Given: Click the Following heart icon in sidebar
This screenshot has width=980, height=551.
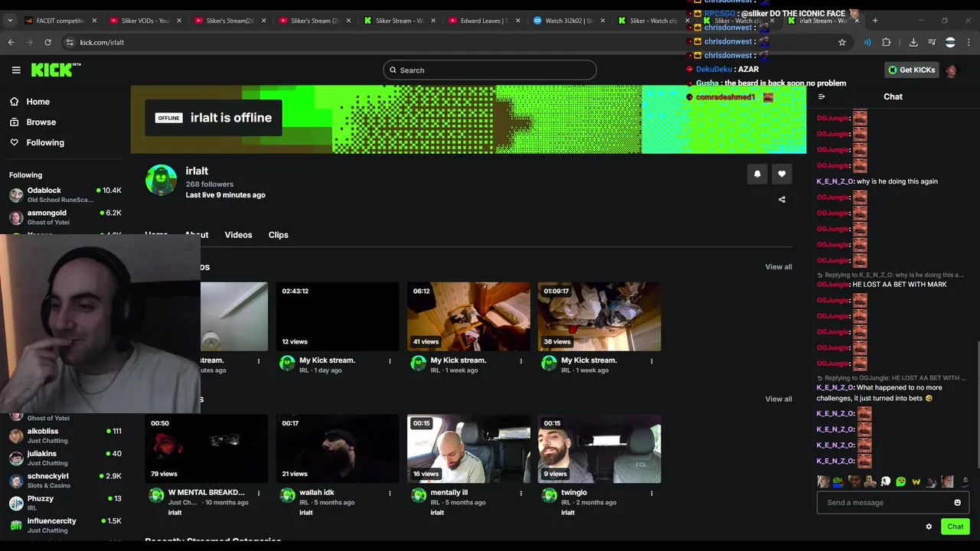Looking at the screenshot, I should point(14,142).
